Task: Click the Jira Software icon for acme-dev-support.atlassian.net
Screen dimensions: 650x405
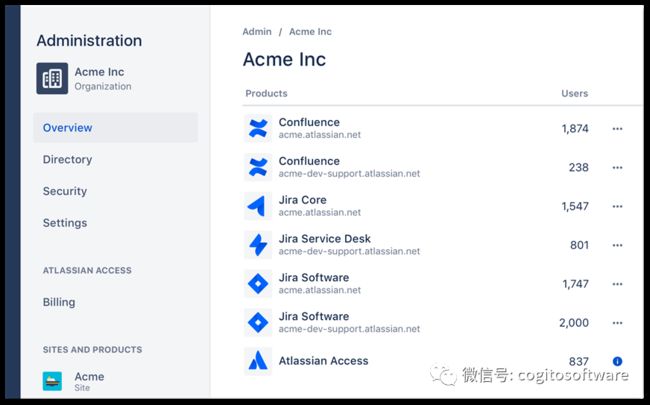Action: tap(258, 323)
